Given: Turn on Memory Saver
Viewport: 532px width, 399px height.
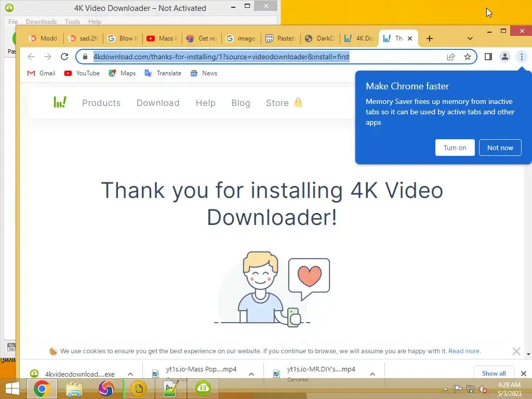Looking at the screenshot, I should point(455,148).
